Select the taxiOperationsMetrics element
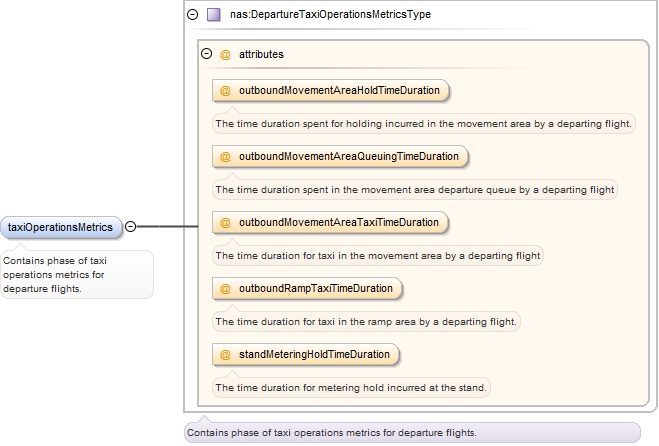Screen dimensions: 659x446 61,227
